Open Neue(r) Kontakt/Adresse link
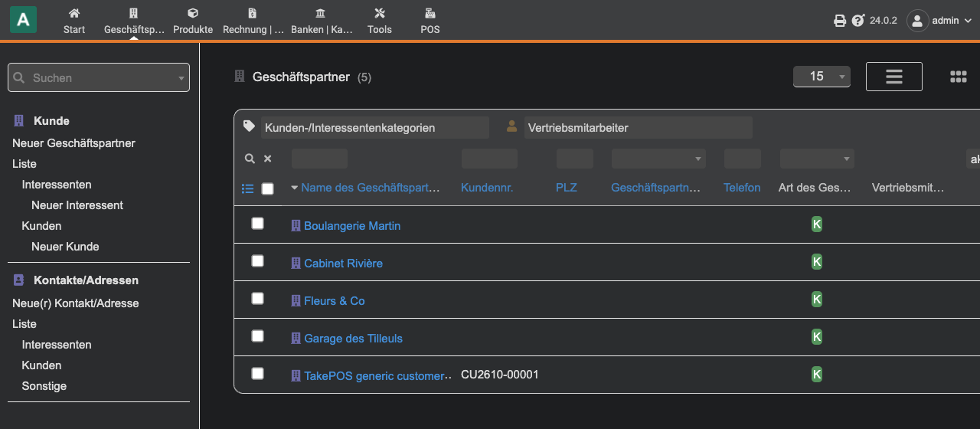The image size is (980, 429). click(76, 303)
